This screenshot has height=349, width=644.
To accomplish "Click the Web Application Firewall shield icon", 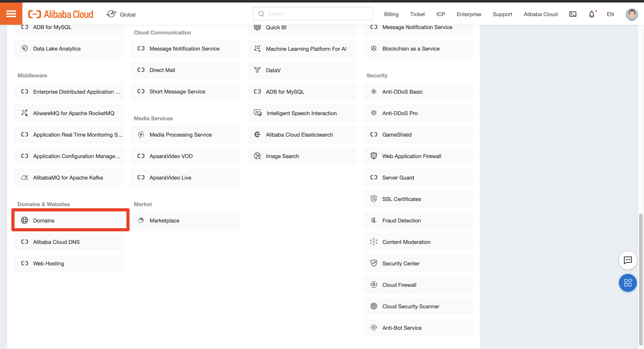I will (373, 156).
